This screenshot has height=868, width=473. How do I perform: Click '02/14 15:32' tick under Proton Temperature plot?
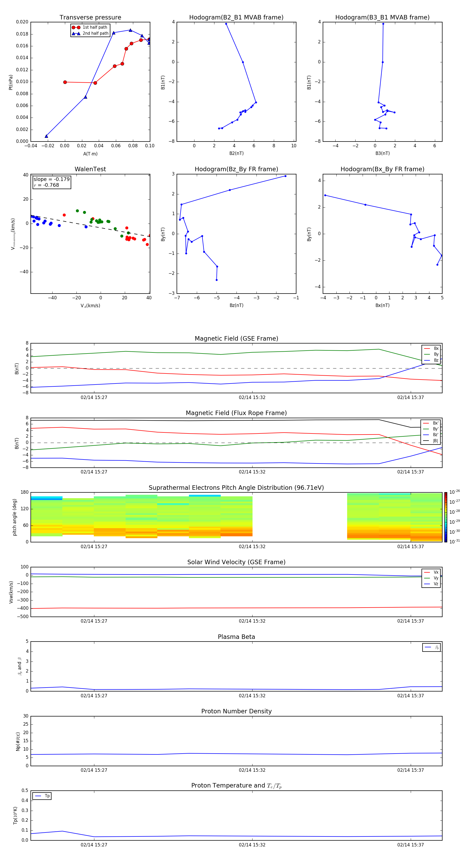[252, 845]
